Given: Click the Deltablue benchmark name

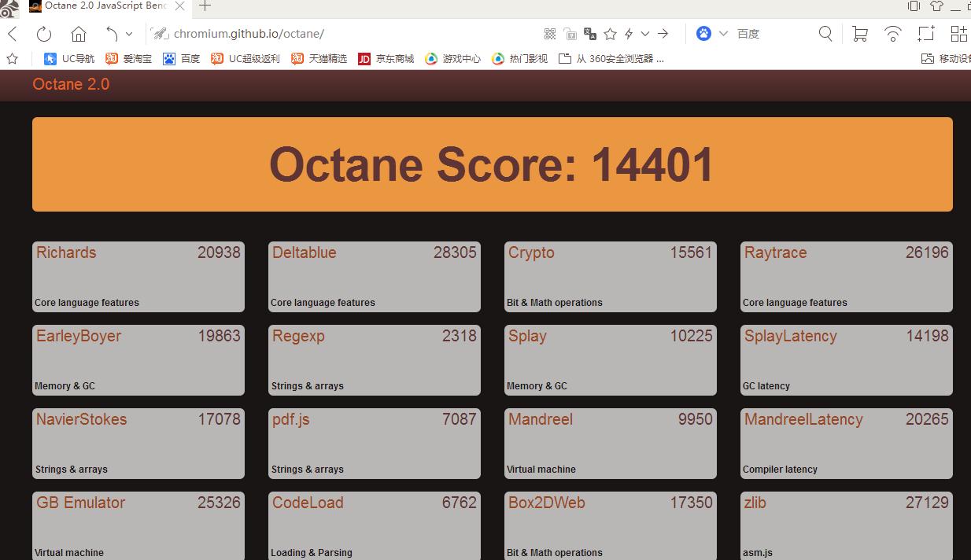Looking at the screenshot, I should point(304,252).
